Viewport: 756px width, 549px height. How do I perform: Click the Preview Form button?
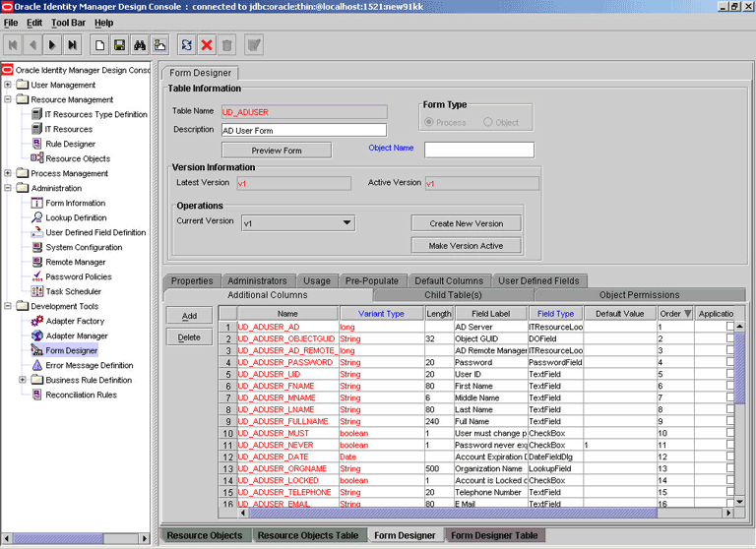coord(277,151)
